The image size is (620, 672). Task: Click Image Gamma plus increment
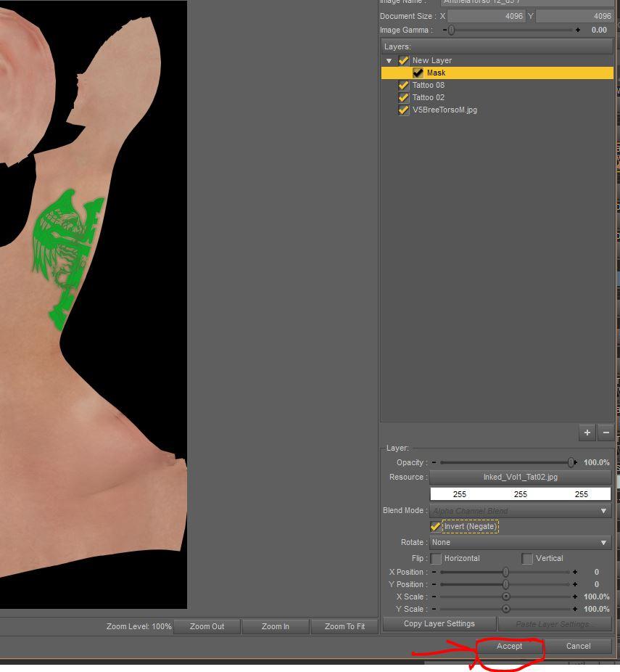click(x=578, y=30)
